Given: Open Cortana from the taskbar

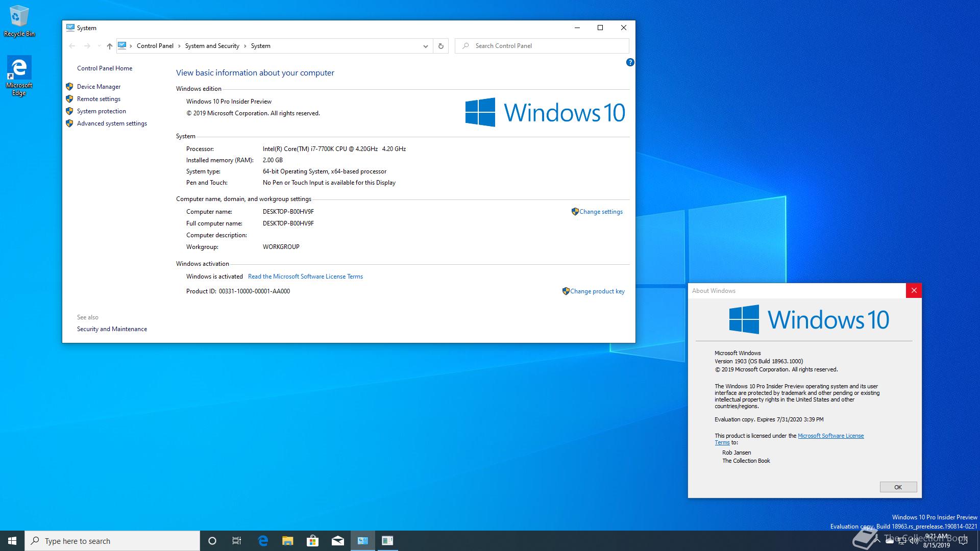Looking at the screenshot, I should 212,541.
